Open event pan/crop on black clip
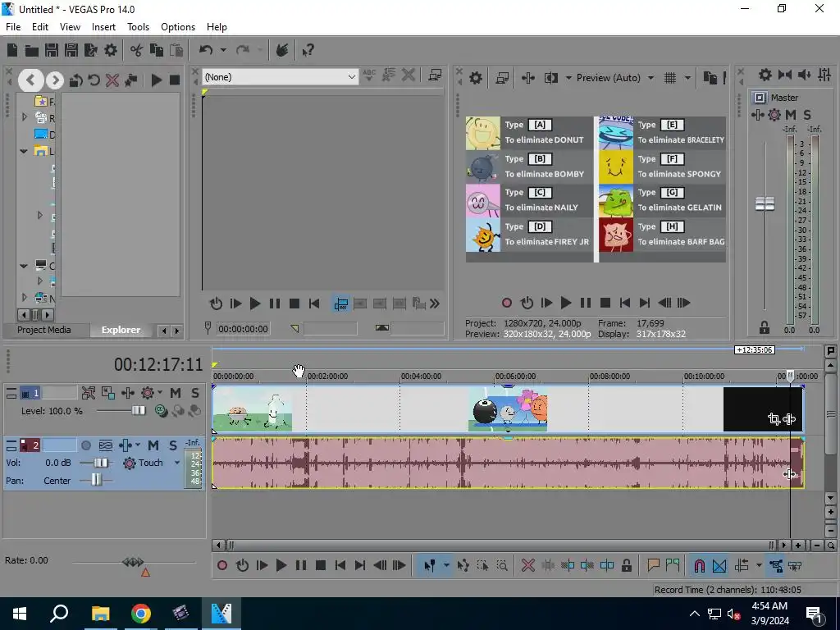This screenshot has height=630, width=840. click(774, 419)
